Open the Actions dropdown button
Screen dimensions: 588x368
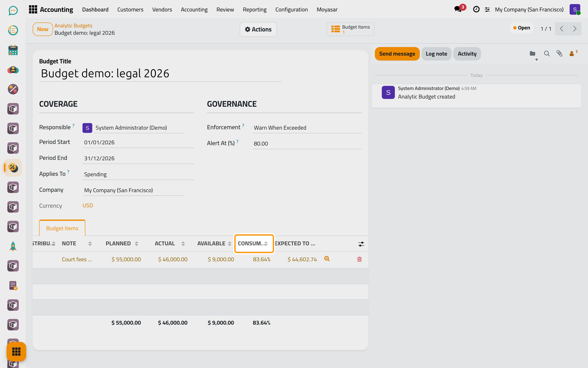[258, 29]
